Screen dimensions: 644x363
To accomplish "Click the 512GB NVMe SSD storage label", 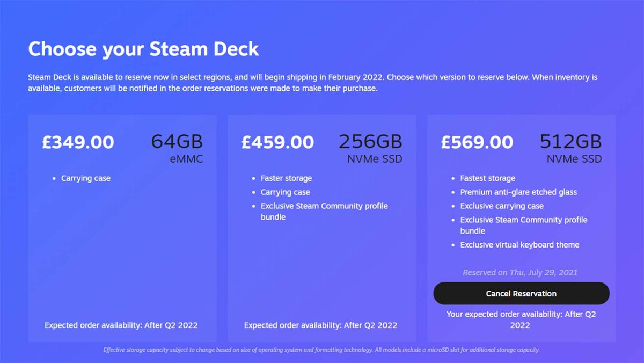I will 570,148.
